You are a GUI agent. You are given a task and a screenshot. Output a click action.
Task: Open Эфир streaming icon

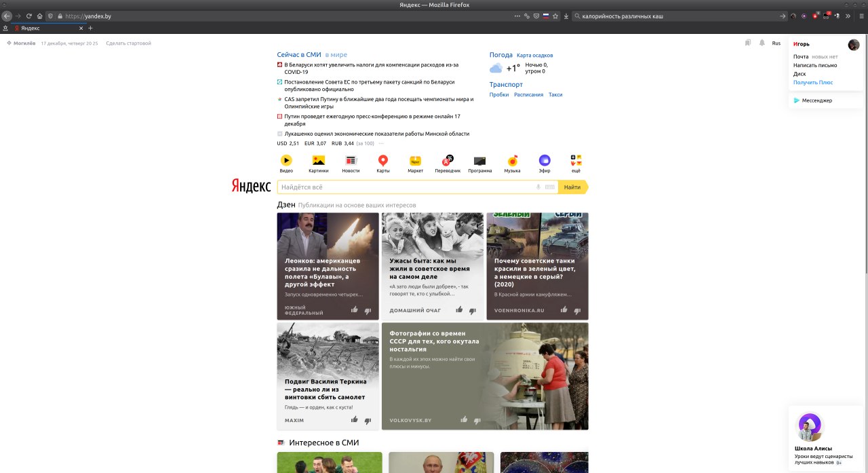tap(545, 161)
